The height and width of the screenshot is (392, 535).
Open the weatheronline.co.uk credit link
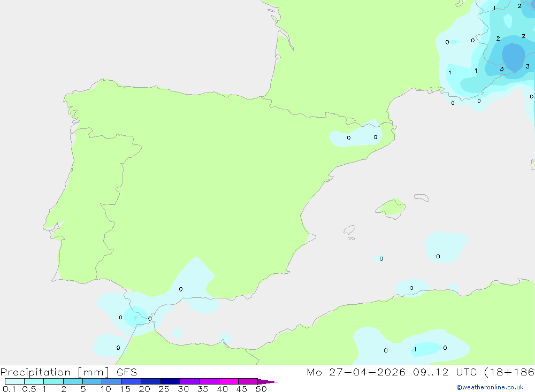click(490, 387)
